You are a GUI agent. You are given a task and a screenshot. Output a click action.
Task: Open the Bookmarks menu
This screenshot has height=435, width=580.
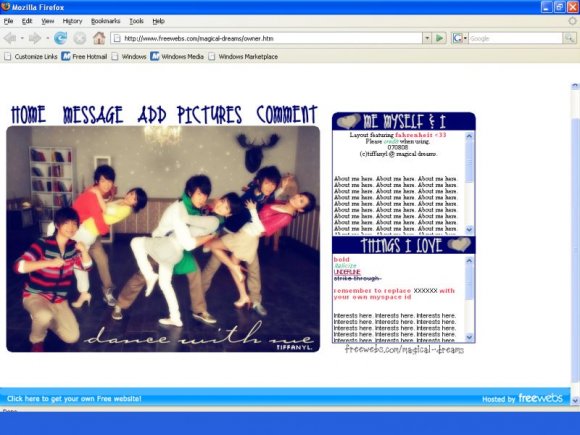(x=105, y=21)
